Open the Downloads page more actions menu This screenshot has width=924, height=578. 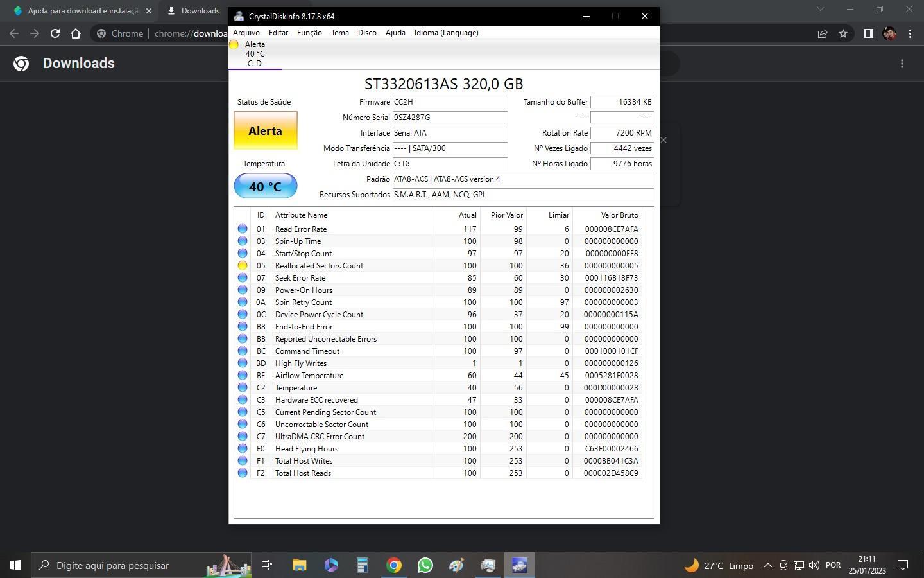[902, 64]
